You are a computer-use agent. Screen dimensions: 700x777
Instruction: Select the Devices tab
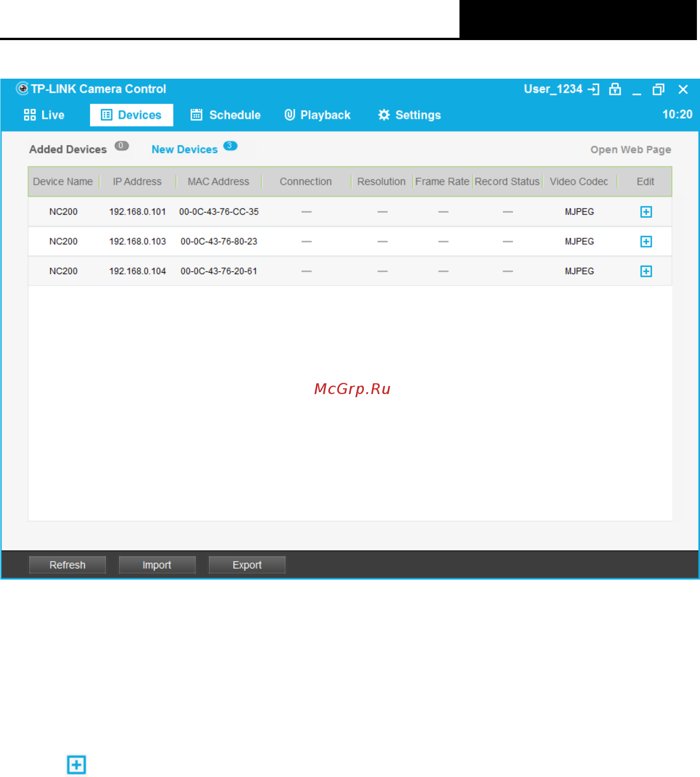(x=131, y=115)
